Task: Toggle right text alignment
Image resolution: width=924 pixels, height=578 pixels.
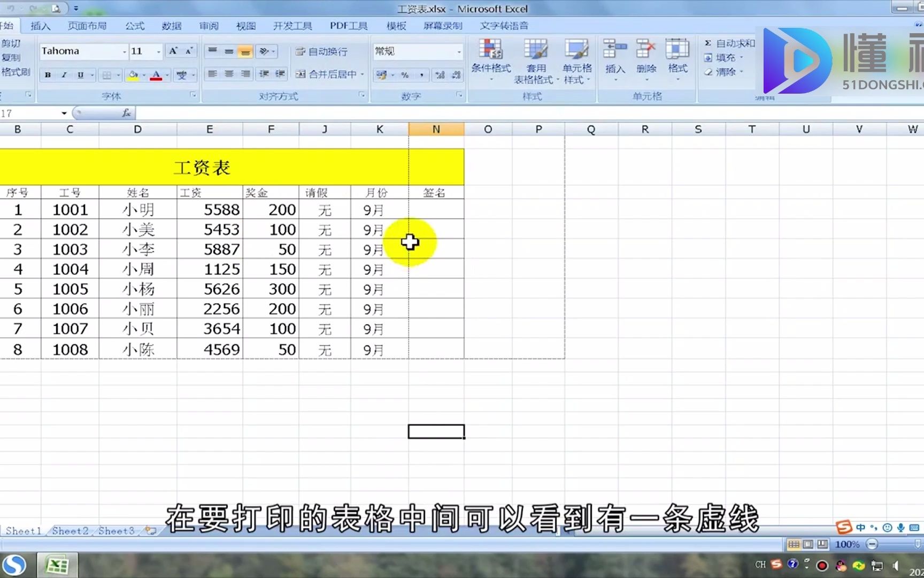Action: [245, 74]
